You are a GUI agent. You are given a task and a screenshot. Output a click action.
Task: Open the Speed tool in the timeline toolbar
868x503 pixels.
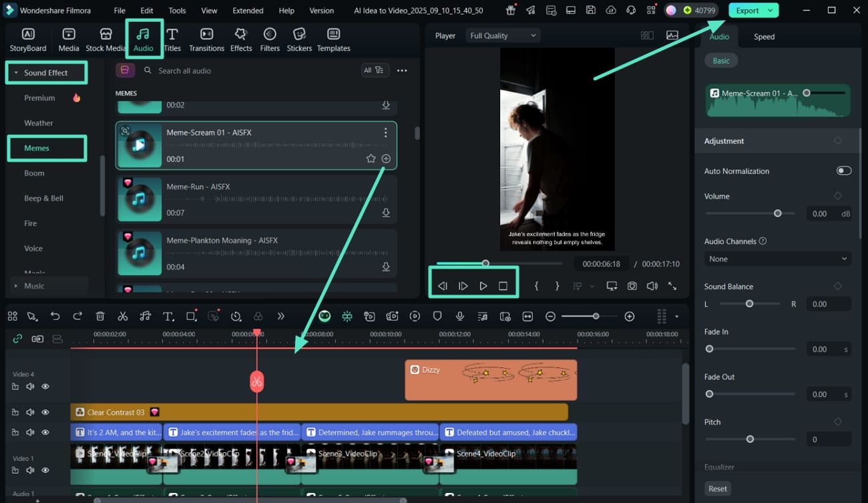coord(236,317)
